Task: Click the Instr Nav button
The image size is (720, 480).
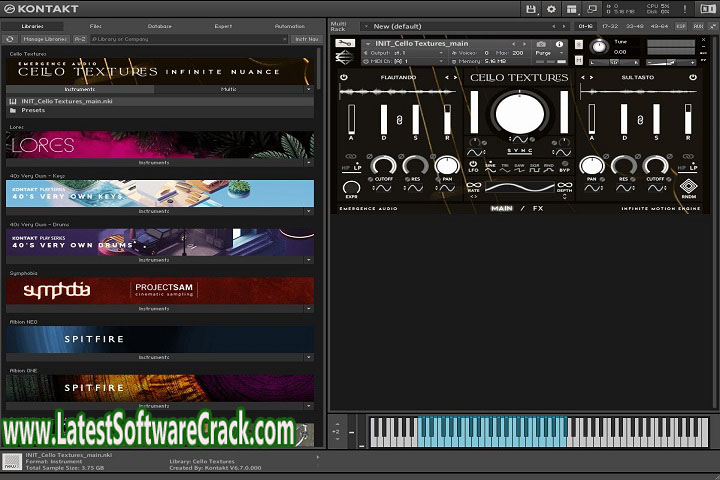Action: pos(307,40)
